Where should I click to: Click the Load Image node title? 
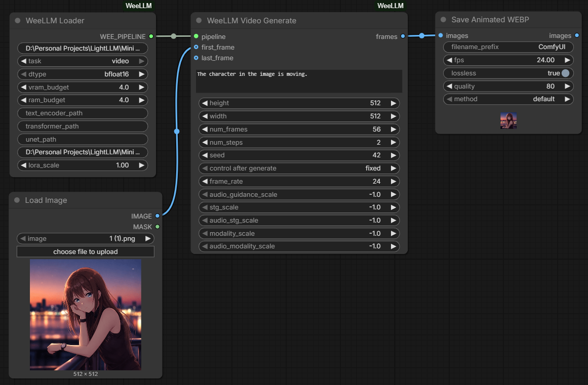coord(46,200)
